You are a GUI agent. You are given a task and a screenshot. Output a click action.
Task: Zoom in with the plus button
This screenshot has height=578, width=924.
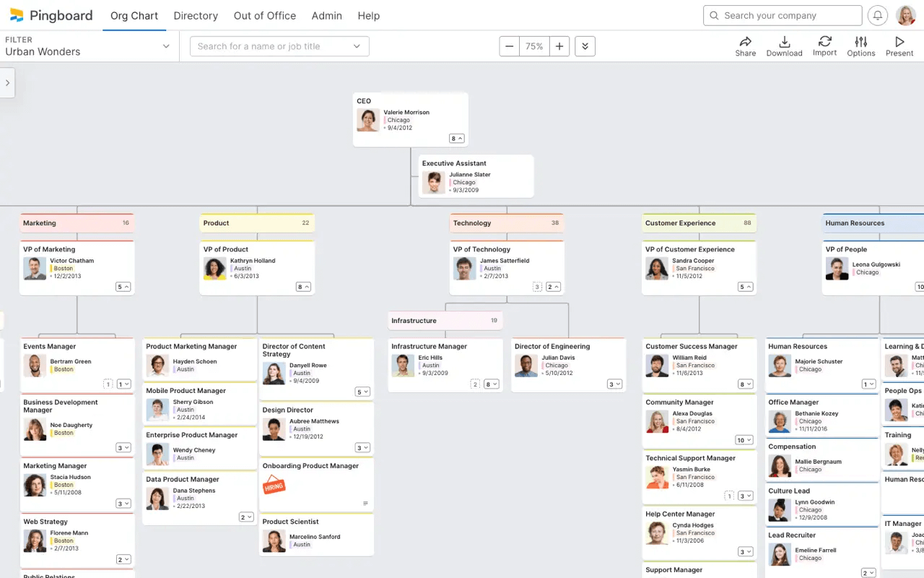pyautogui.click(x=559, y=46)
